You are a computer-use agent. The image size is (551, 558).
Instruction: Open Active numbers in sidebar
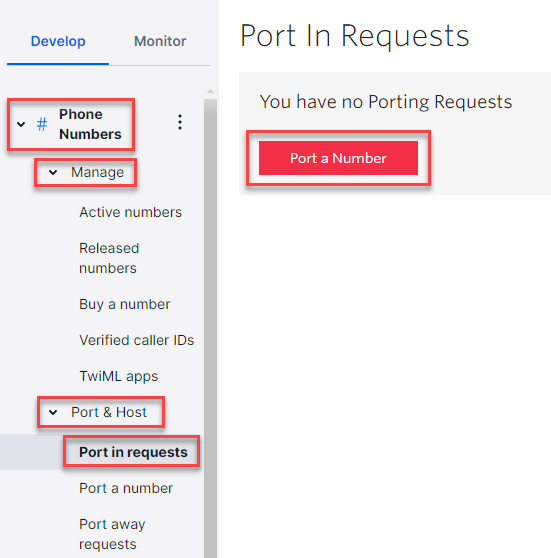pyautogui.click(x=130, y=212)
